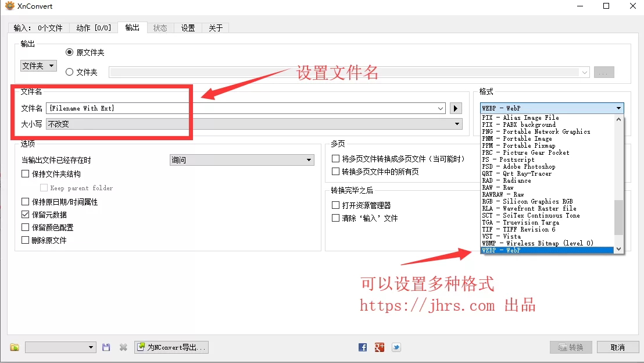Image resolution: width=644 pixels, height=363 pixels.
Task: Select TIF - TIFF Revision 6 format
Action: coord(548,229)
